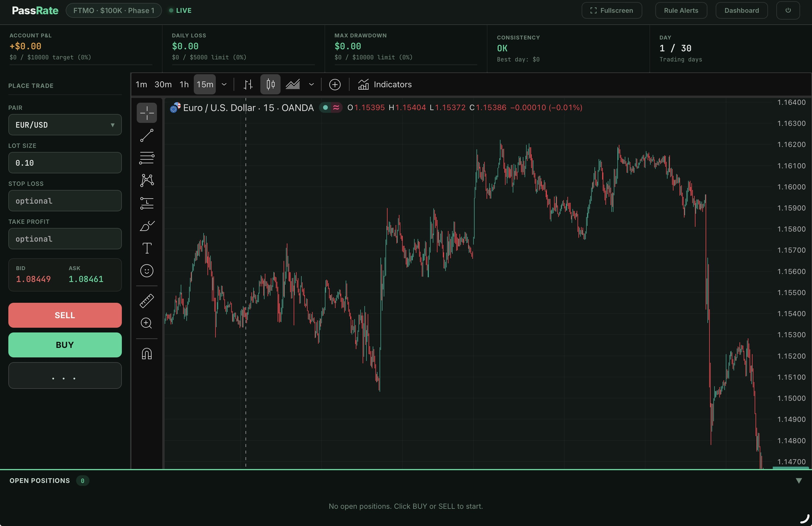Focus the Lot Size input field
This screenshot has height=526, width=812.
(65, 163)
